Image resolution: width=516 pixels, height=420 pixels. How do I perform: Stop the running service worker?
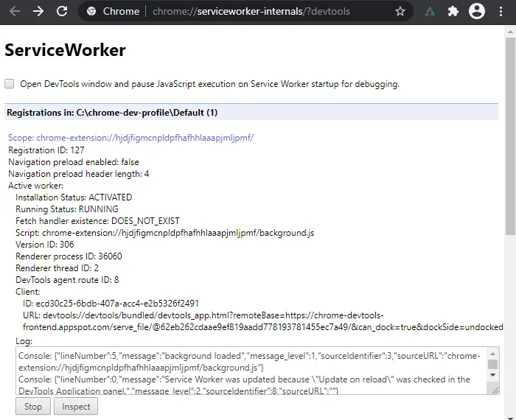(33, 406)
